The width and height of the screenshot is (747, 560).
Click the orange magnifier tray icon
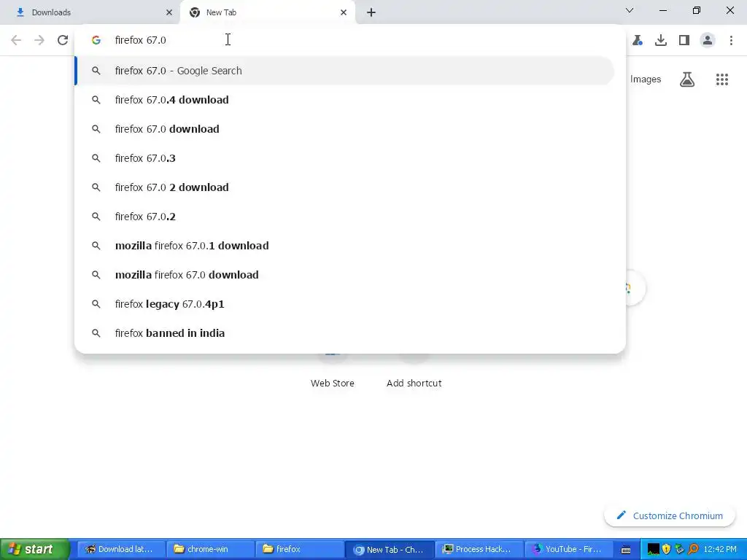tap(693, 549)
